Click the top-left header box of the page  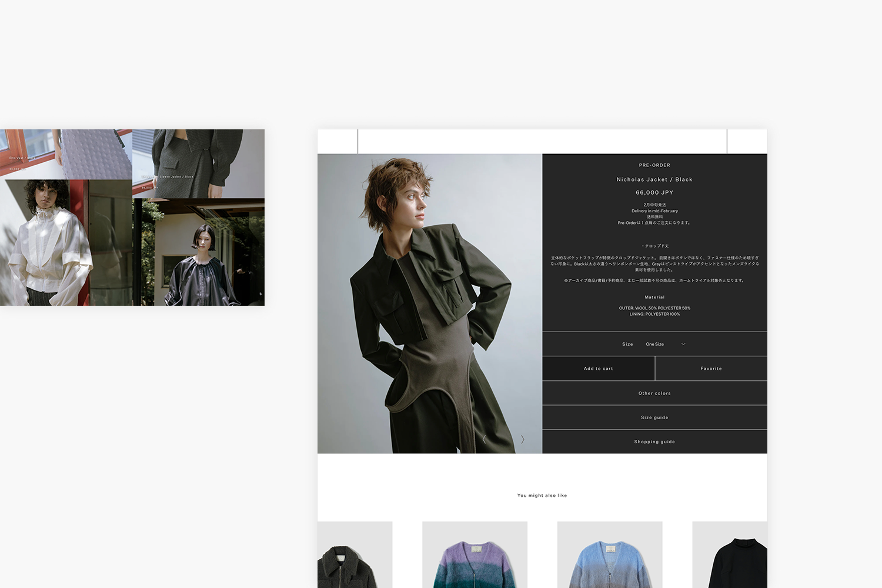click(x=338, y=142)
